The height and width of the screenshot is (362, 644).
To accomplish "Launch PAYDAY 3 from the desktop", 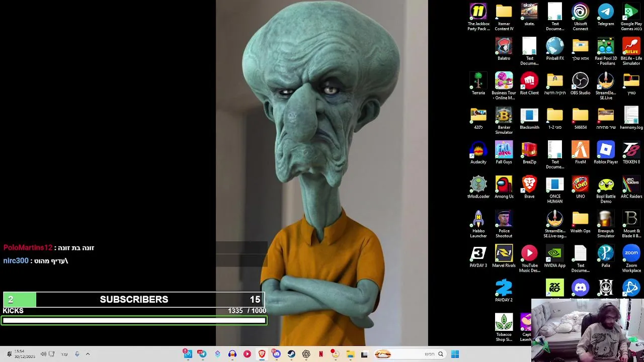I will point(478,256).
